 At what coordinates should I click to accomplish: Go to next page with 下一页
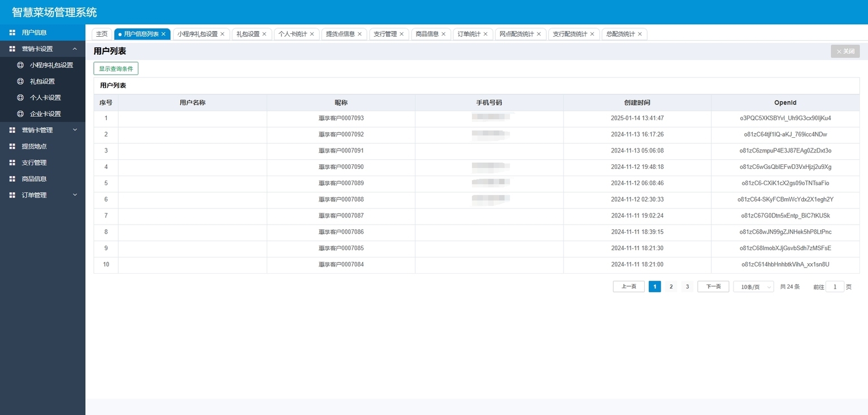point(713,287)
